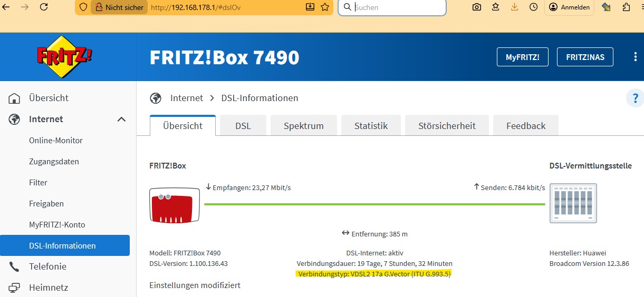Click 'Hersteller: Huawei' text
The height and width of the screenshot is (297, 644).
[578, 253]
